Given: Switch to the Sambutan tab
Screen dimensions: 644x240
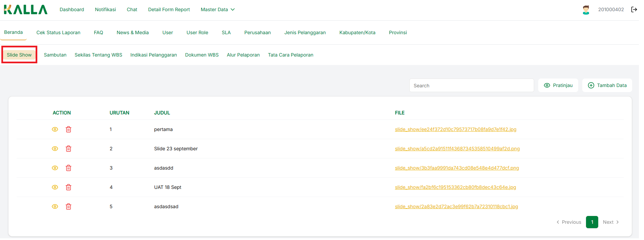Looking at the screenshot, I should point(55,55).
